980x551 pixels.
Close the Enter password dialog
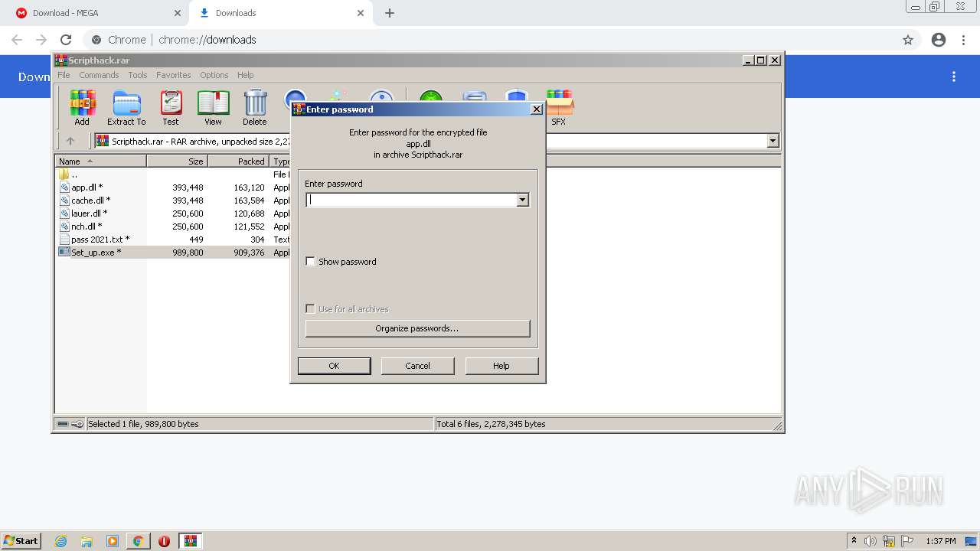(537, 109)
